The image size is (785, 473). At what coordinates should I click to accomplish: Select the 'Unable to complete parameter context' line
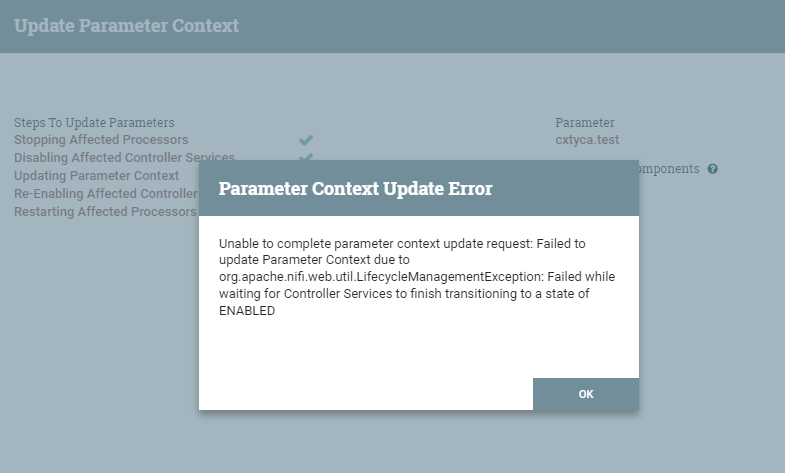point(402,244)
